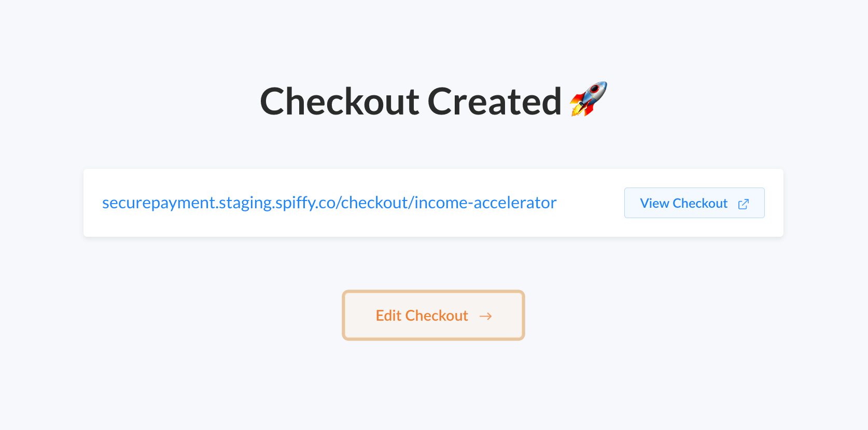Click the securepayment.staging portion of the link
The width and height of the screenshot is (868, 430).
(x=187, y=203)
